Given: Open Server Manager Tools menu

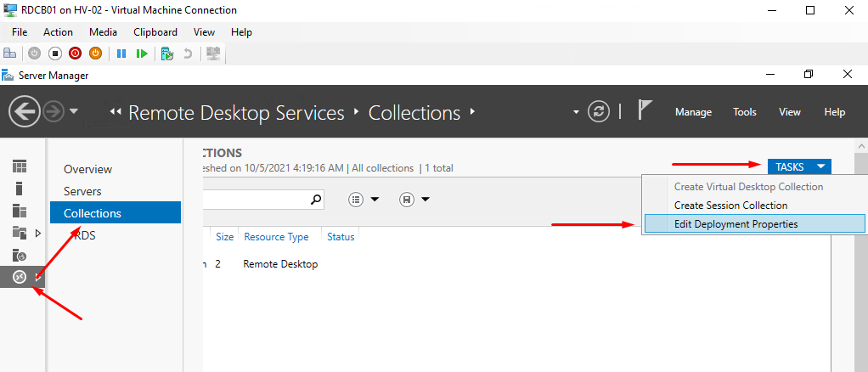Looking at the screenshot, I should [x=745, y=112].
